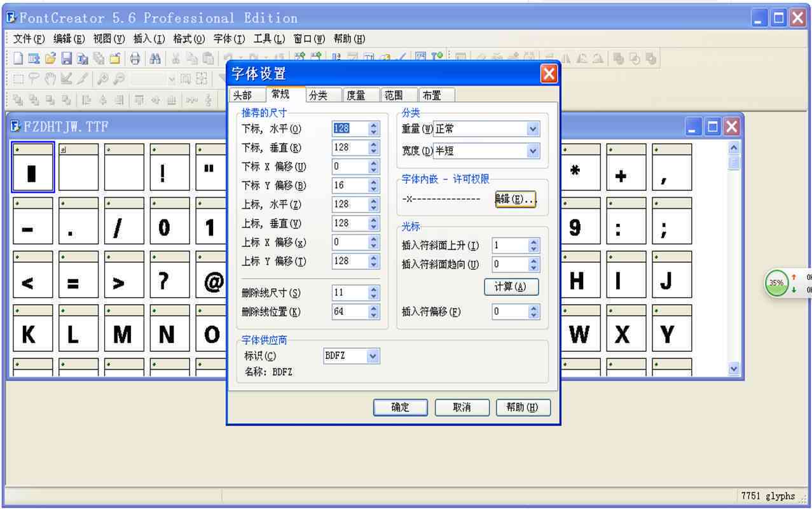The height and width of the screenshot is (509, 812).
Task: Click the 7751 glyphs status text
Action: pyautogui.click(x=768, y=496)
